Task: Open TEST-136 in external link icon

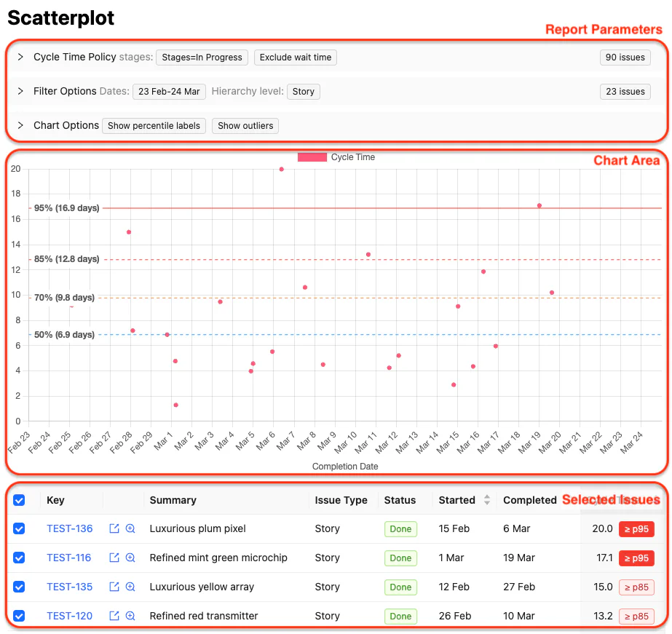Action: click(114, 528)
